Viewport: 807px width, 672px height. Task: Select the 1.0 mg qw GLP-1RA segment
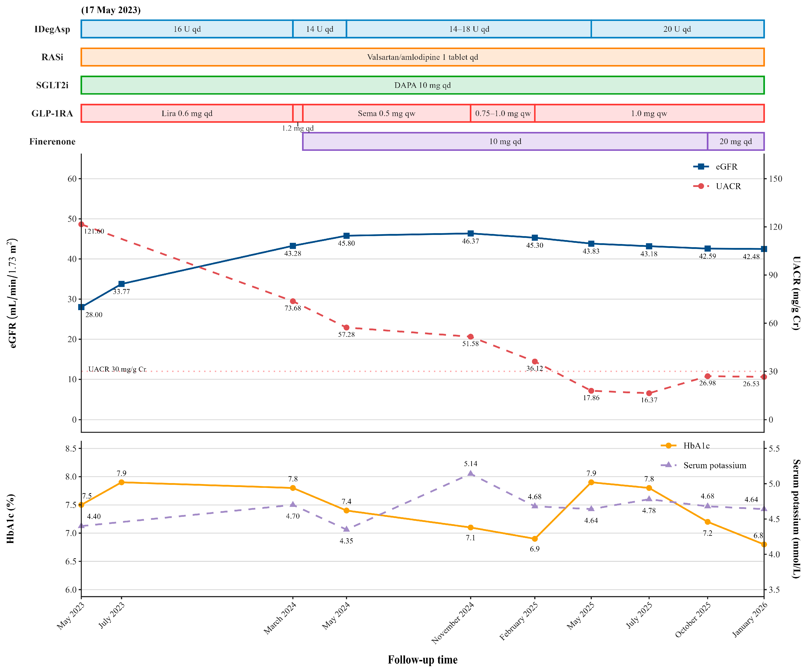649,113
